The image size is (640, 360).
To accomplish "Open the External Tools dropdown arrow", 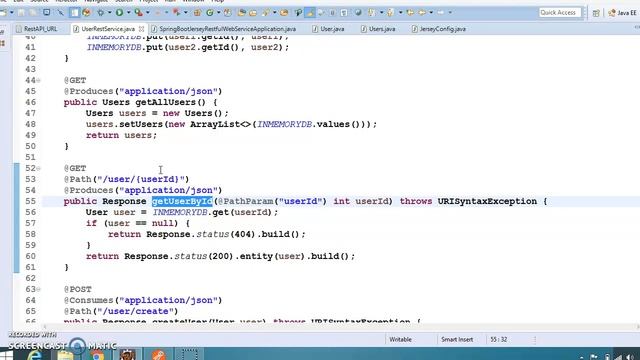I will 148,13.
